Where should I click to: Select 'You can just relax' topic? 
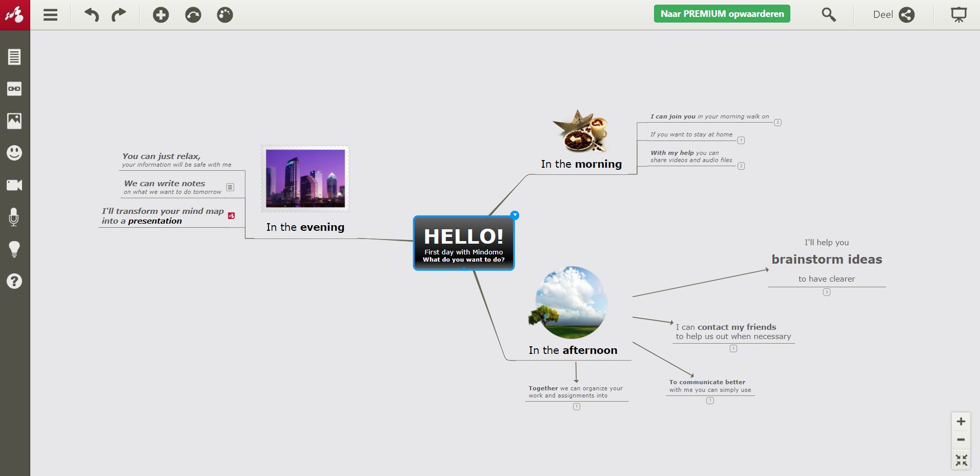177,160
